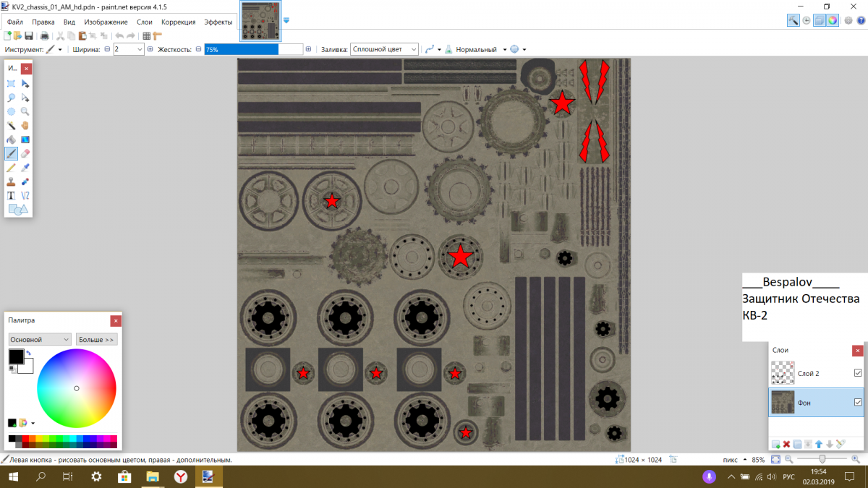
Task: Toggle visibility checkbox of Фон layer
Action: (x=858, y=402)
